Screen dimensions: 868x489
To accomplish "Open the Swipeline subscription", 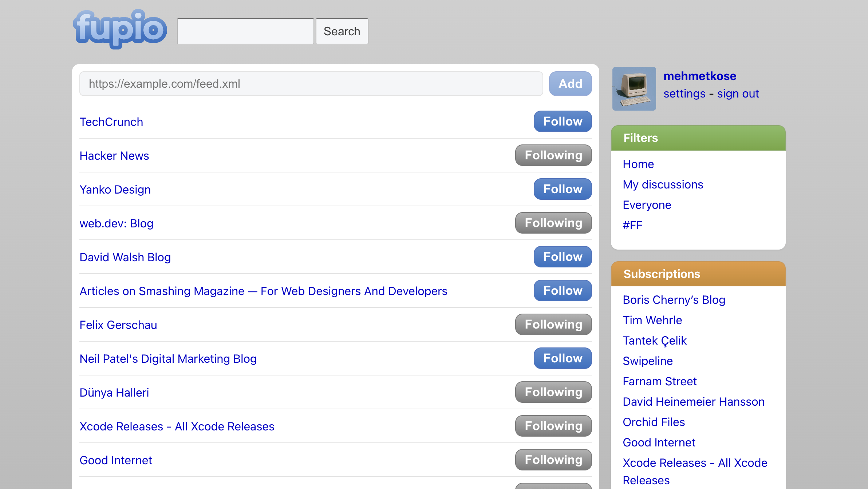I will (648, 361).
